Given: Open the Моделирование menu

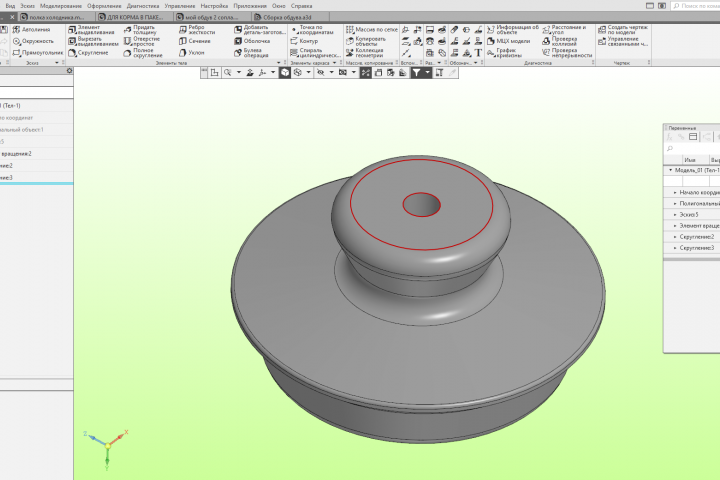Looking at the screenshot, I should click(x=61, y=6).
